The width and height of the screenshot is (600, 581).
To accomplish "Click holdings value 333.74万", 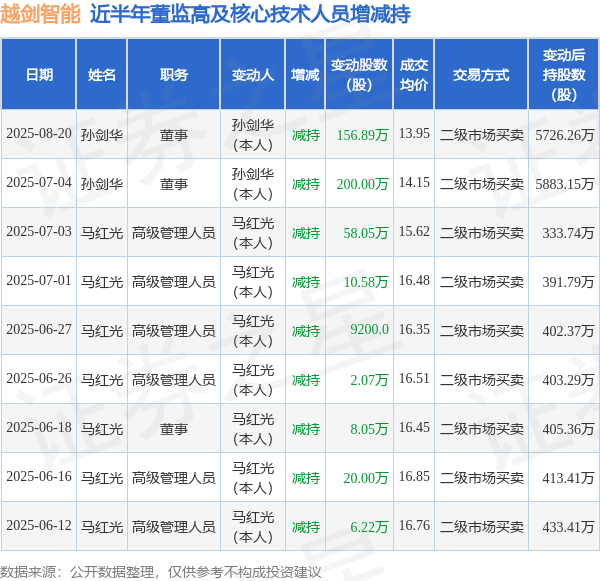I will pyautogui.click(x=568, y=233).
